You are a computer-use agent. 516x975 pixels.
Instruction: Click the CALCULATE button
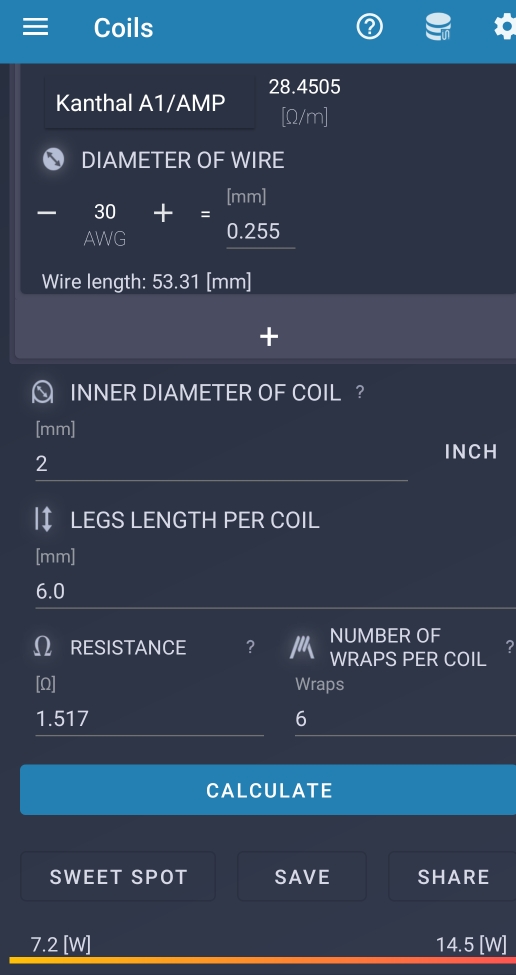(268, 790)
